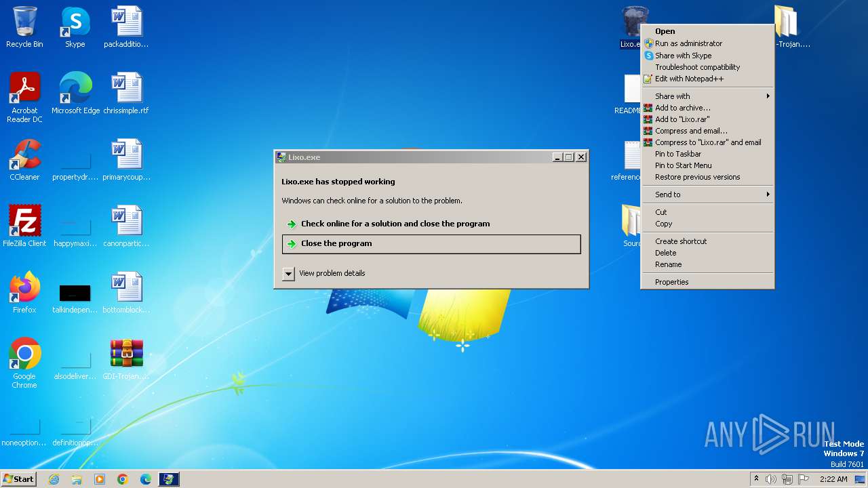Click Close the program
The image size is (868, 488).
pos(431,244)
